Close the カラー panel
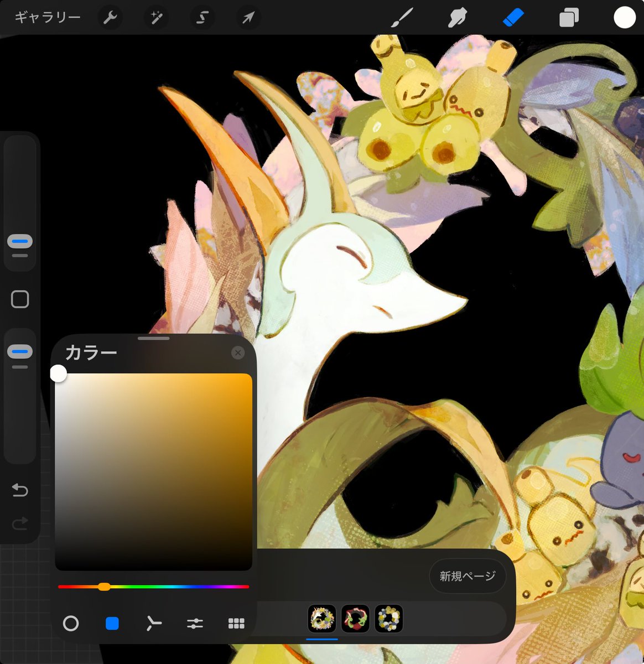 (x=238, y=353)
